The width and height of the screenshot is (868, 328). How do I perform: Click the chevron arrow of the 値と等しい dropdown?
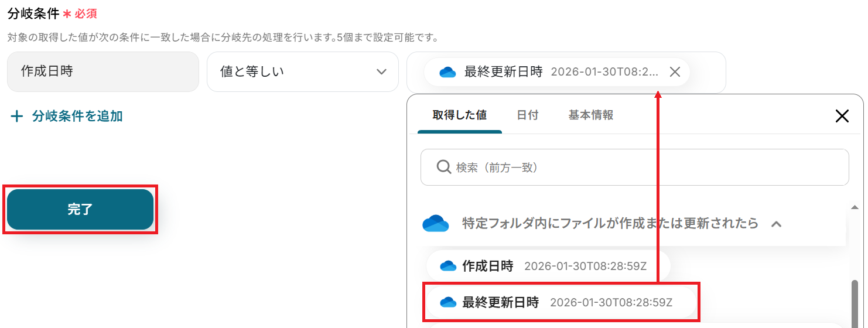[381, 71]
